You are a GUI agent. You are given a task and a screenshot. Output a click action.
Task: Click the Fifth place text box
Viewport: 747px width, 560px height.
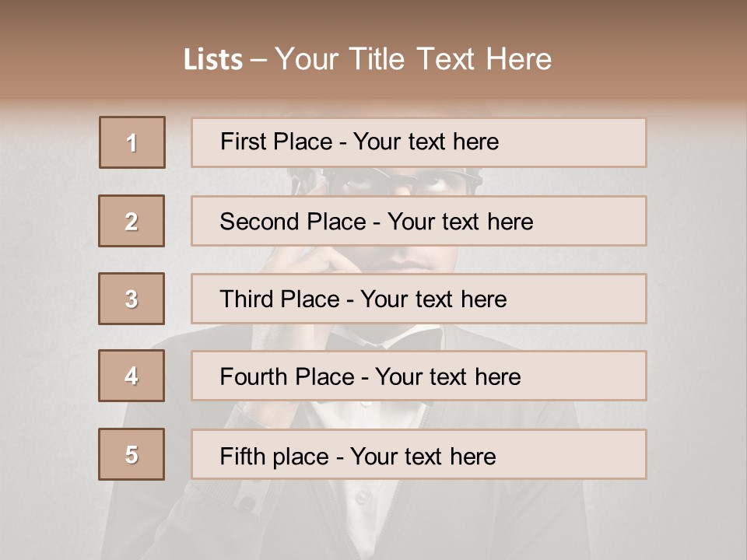419,454
